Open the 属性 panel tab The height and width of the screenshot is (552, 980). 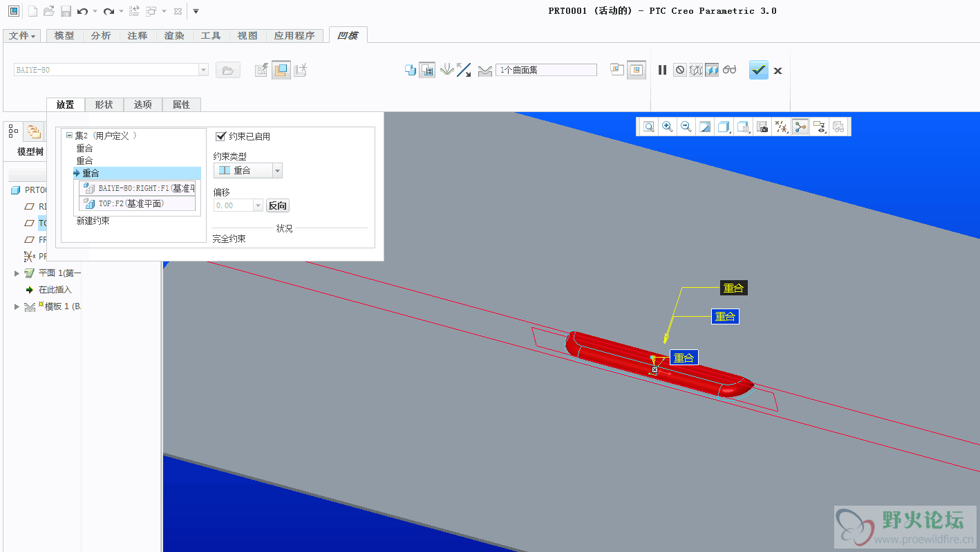(x=181, y=104)
